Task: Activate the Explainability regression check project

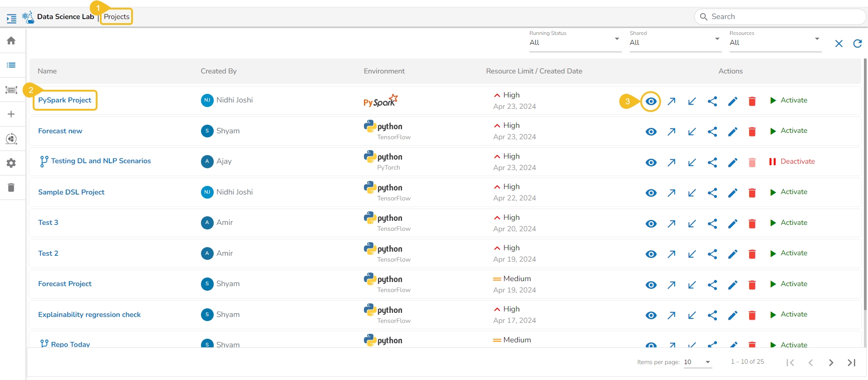Action: (789, 315)
